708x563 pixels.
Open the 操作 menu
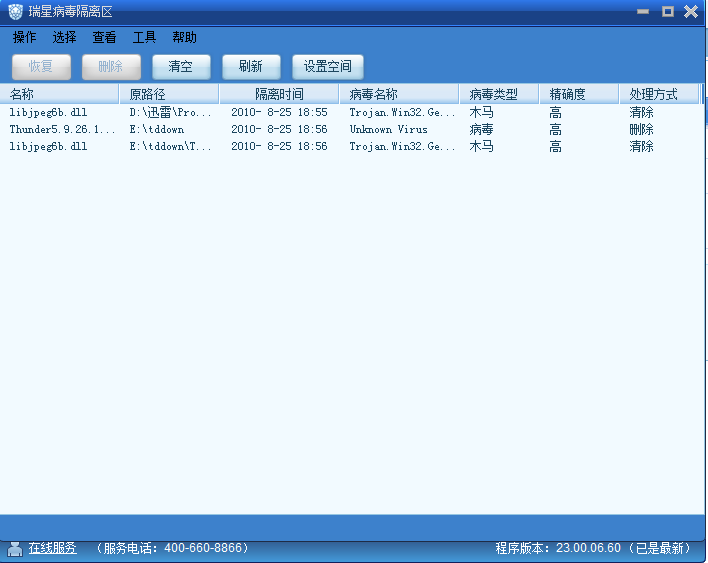click(x=24, y=37)
